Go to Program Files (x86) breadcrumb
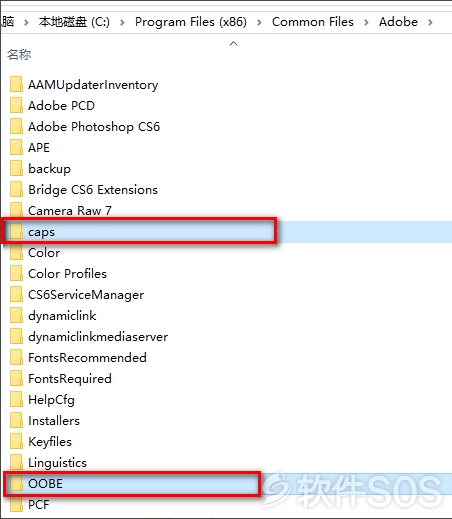The image size is (452, 519). click(x=191, y=22)
